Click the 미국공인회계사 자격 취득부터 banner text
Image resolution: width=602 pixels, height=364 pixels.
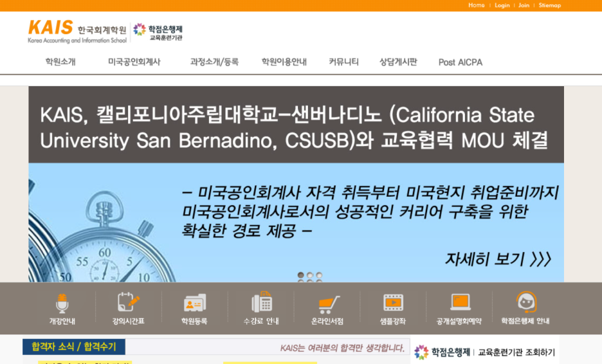370,212
